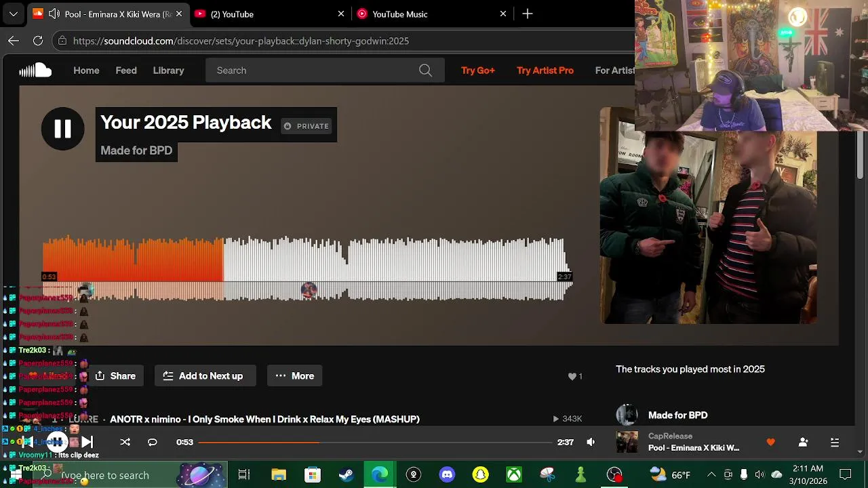Open the 2:11 AM clock calendar
868x488 pixels.
tap(808, 474)
